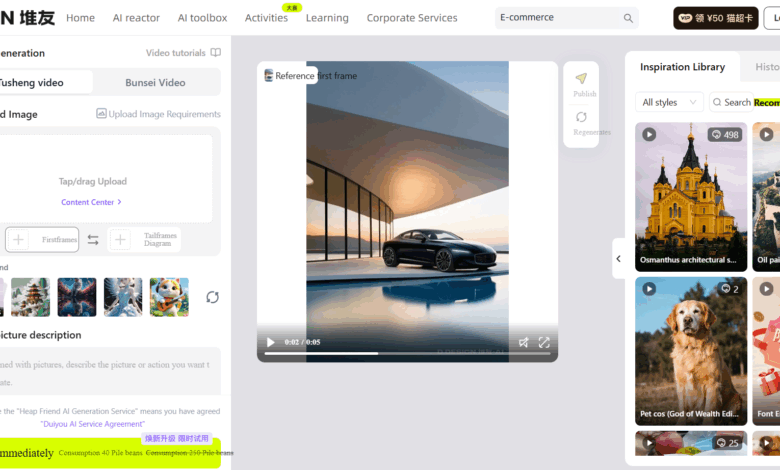Swap first and tail frames arrows icon

coord(93,240)
